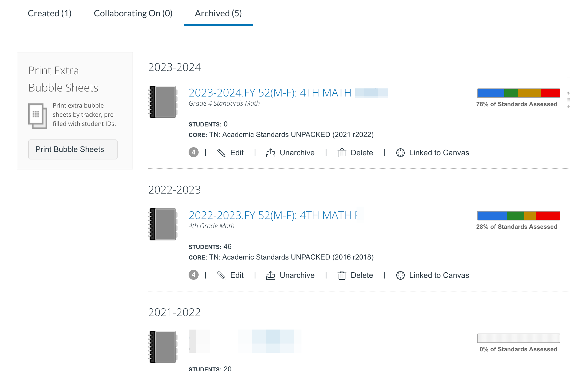This screenshot has height=371, width=588.
Task: Click the grade 4 badge on 2022-2023 tracker
Action: point(194,275)
